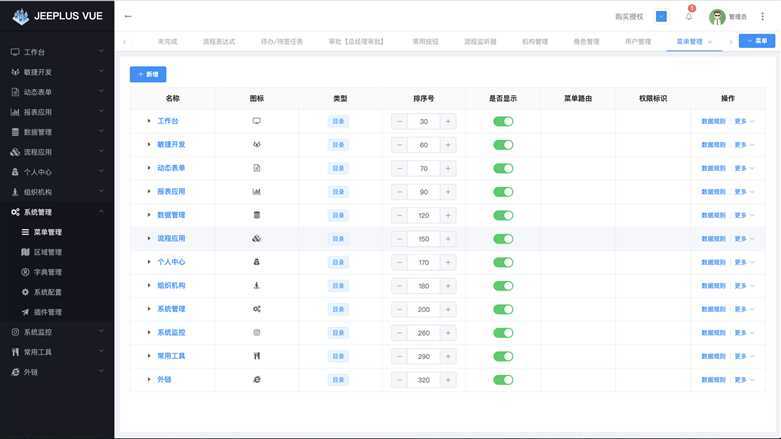This screenshot has height=439, width=781.
Task: Click the user avatar in the header
Action: pos(717,17)
